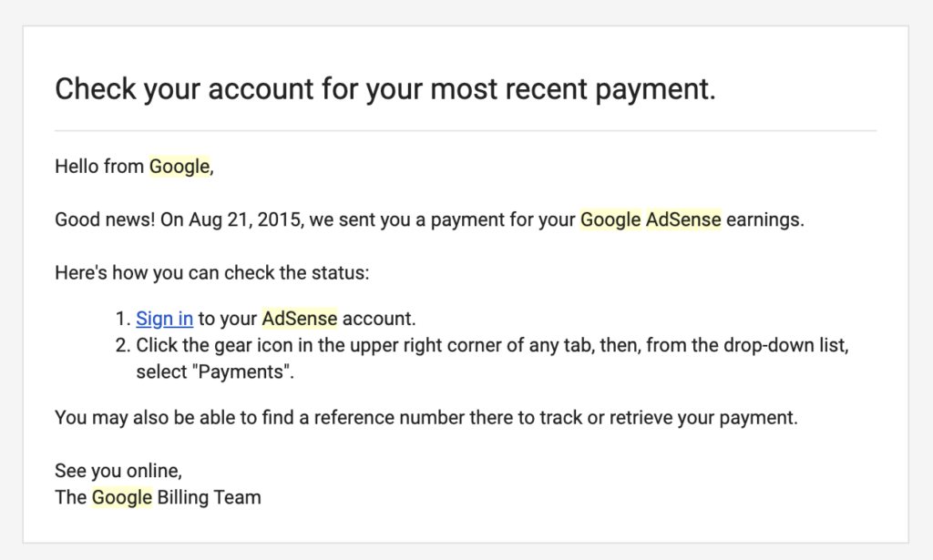Image resolution: width=933 pixels, height=560 pixels.
Task: Click the "reference number" sentence
Action: (426, 418)
